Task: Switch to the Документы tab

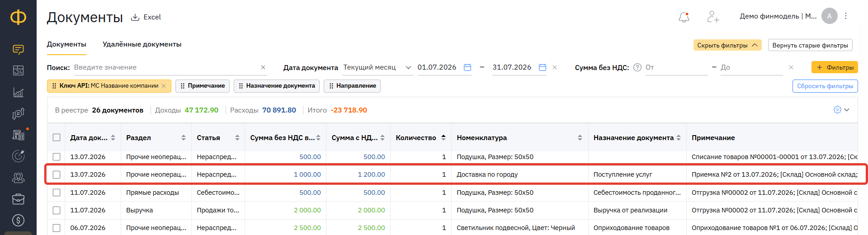Action: [66, 44]
